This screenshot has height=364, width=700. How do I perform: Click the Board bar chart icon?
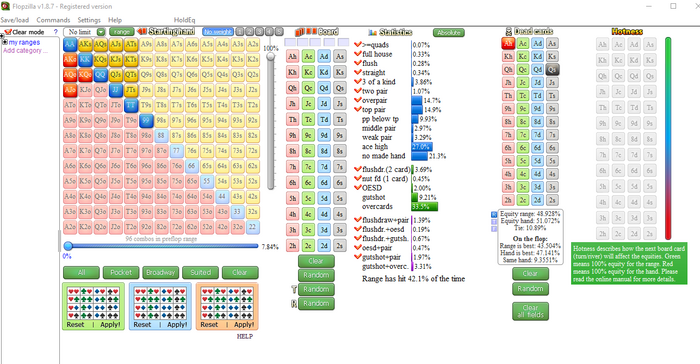(x=300, y=32)
